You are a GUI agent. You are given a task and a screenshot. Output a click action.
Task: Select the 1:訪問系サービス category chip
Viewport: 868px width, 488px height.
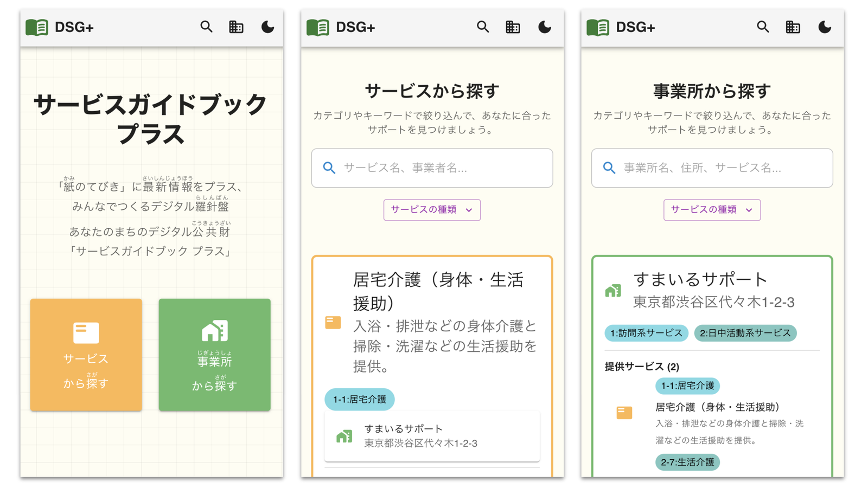click(646, 333)
